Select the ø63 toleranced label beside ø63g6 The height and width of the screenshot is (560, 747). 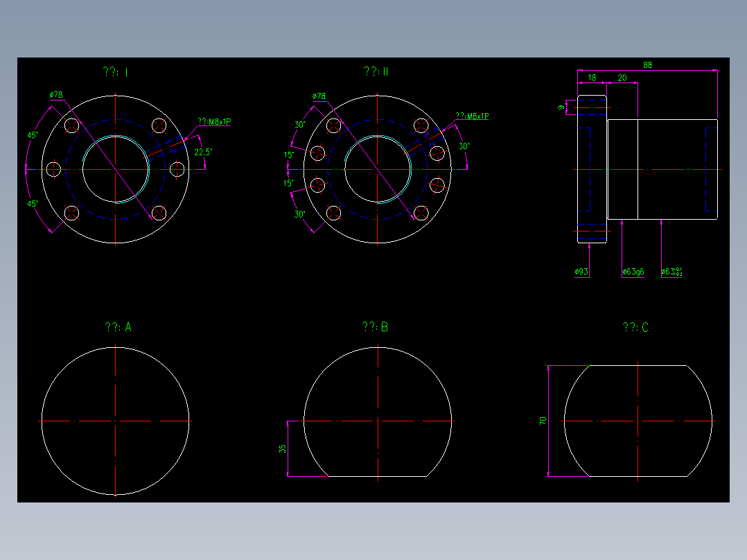pyautogui.click(x=671, y=272)
